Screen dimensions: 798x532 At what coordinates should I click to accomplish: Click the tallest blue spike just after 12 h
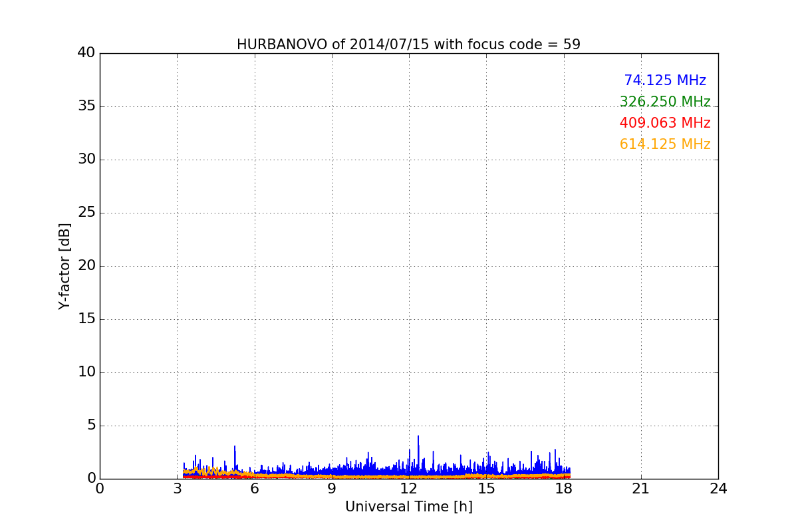pyautogui.click(x=418, y=456)
